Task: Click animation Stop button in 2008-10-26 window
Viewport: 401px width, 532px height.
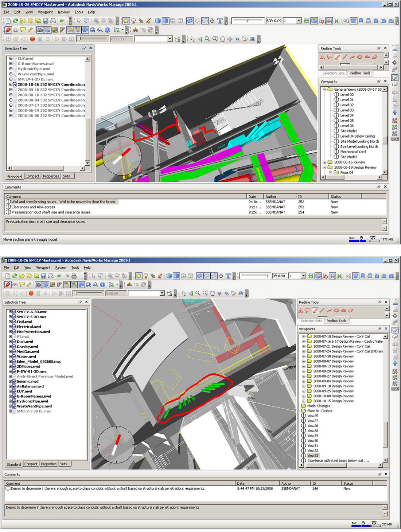Action: [x=46, y=293]
